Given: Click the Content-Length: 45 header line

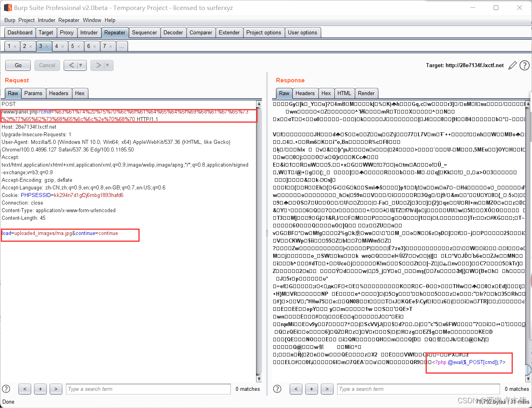Looking at the screenshot, I should click(24, 218).
